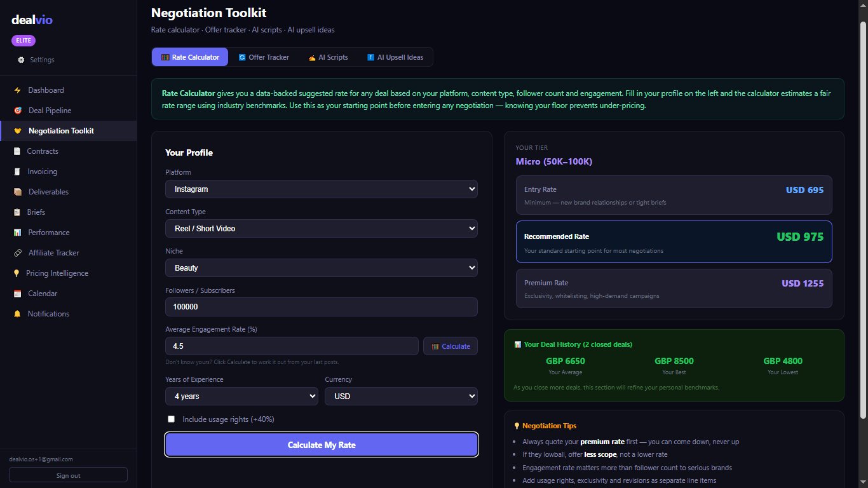Click the Deliverables box icon

18,192
